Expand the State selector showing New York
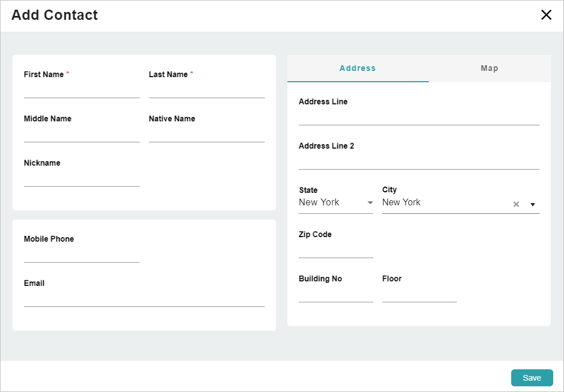 click(336, 203)
